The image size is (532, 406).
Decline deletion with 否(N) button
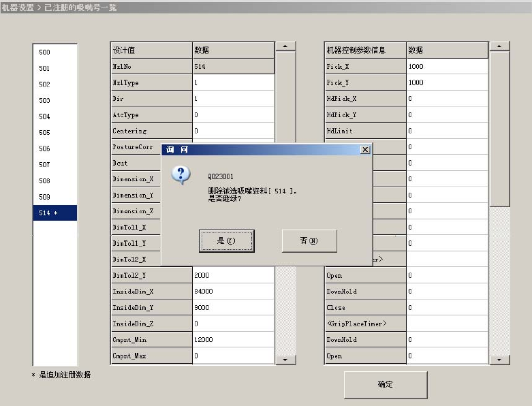click(x=309, y=241)
